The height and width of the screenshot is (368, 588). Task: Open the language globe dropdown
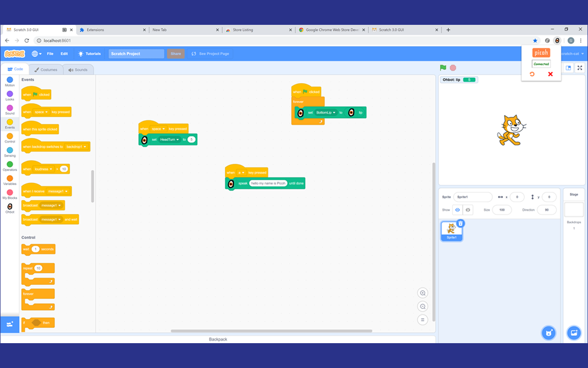point(37,54)
